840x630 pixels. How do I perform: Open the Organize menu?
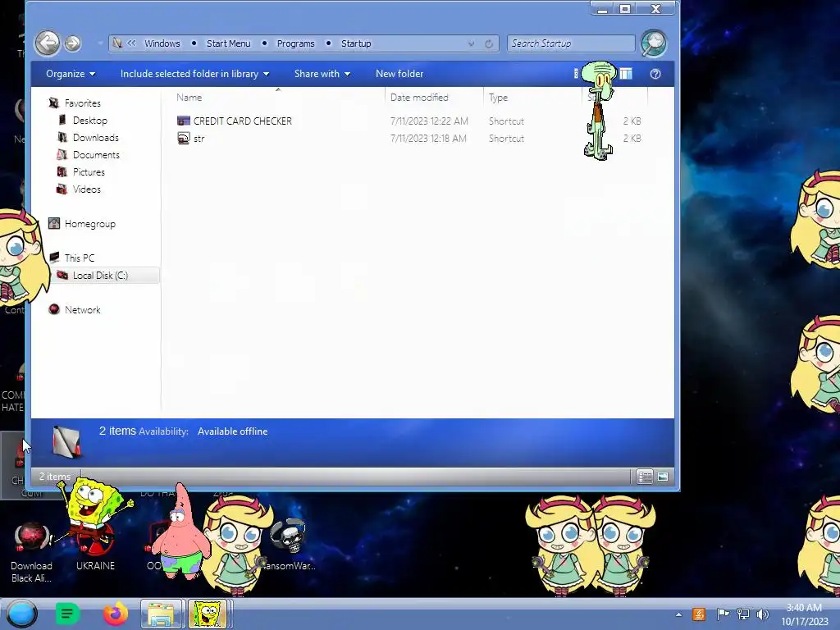click(x=71, y=74)
